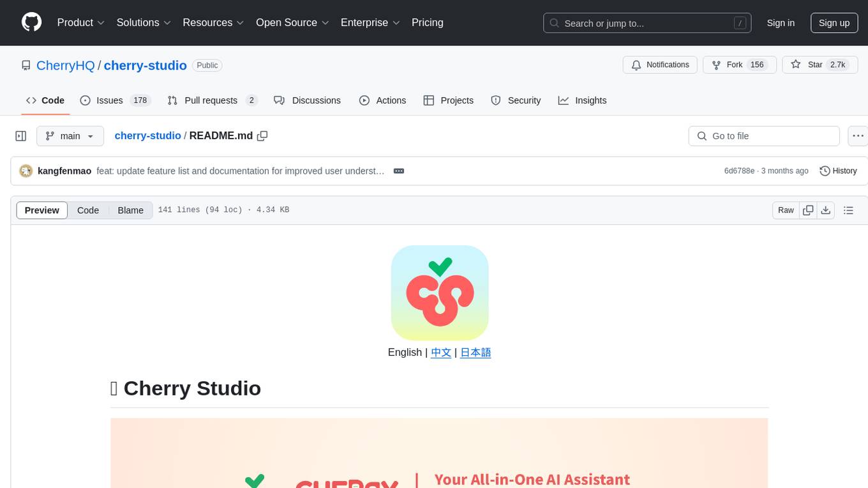The image size is (868, 488).
Task: Copy raw file contents
Action: (x=808, y=210)
